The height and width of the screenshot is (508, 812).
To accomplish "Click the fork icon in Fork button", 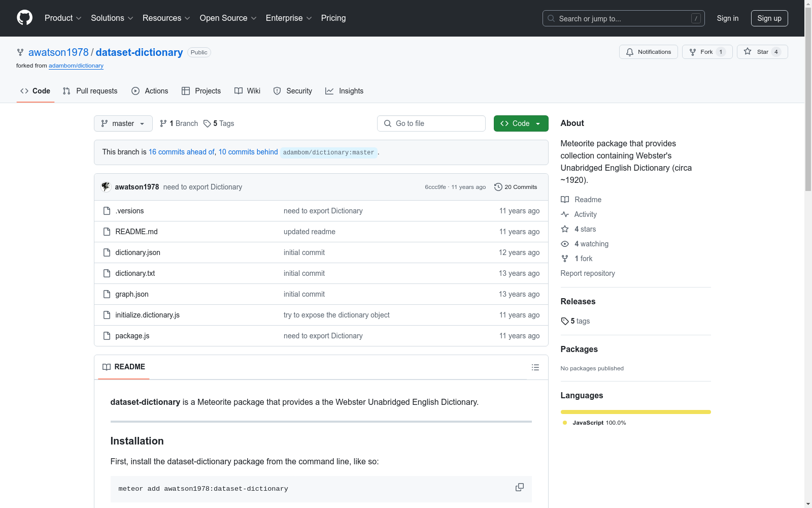I will (693, 52).
